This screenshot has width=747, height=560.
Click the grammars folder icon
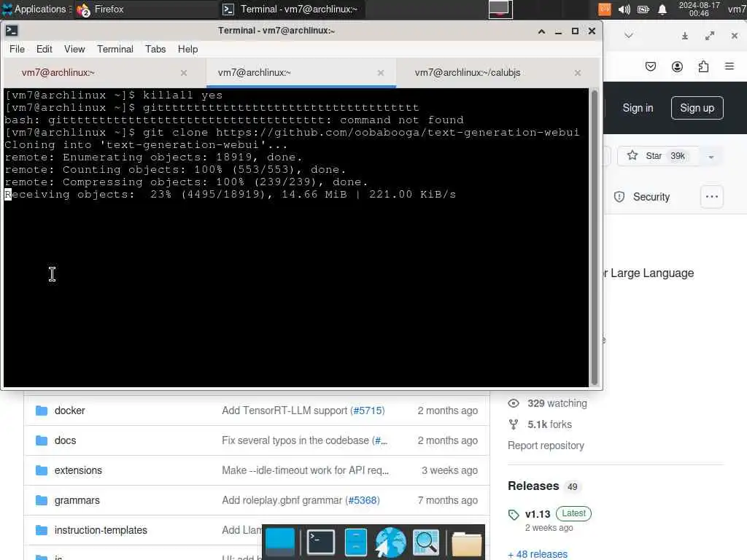click(x=42, y=500)
